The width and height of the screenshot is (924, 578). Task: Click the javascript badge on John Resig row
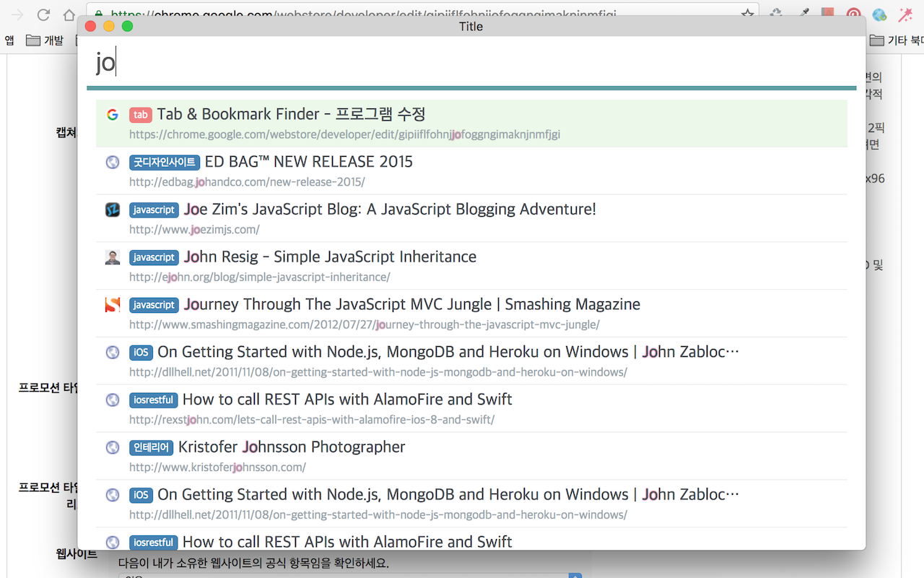coord(154,258)
